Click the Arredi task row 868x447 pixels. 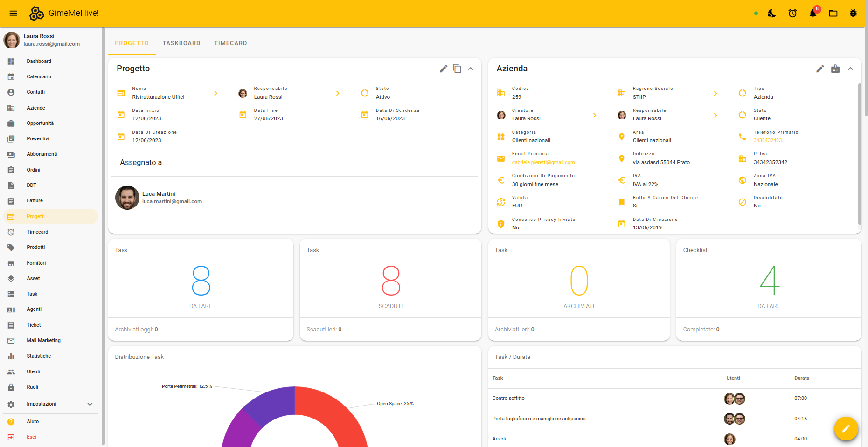[674, 439]
